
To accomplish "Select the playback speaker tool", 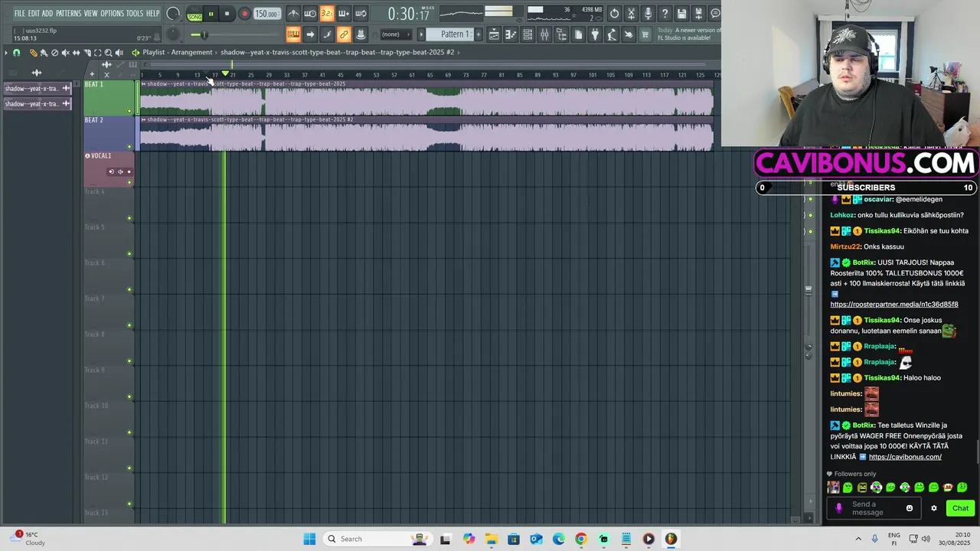I will tap(119, 53).
